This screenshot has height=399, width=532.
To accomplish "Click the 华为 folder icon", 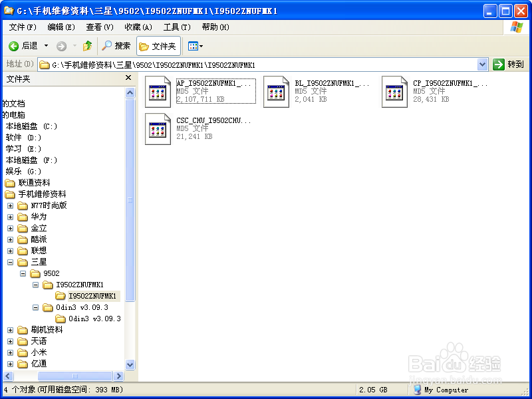I will [x=23, y=217].
